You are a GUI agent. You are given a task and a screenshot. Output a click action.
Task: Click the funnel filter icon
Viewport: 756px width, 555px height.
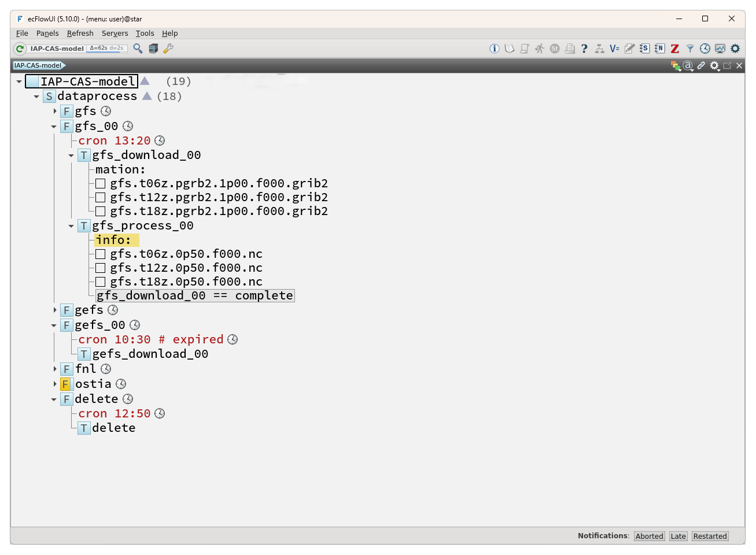coord(689,49)
